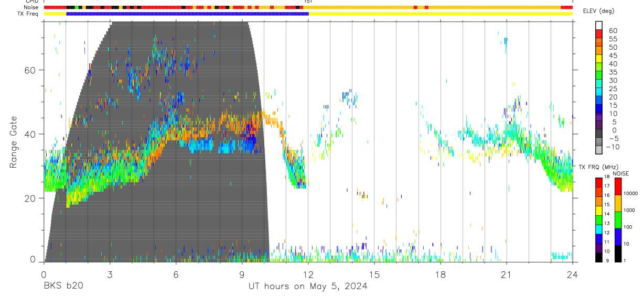Click the blue segment of the TX Freq strip
This screenshot has height=297, width=644.
click(188, 14)
